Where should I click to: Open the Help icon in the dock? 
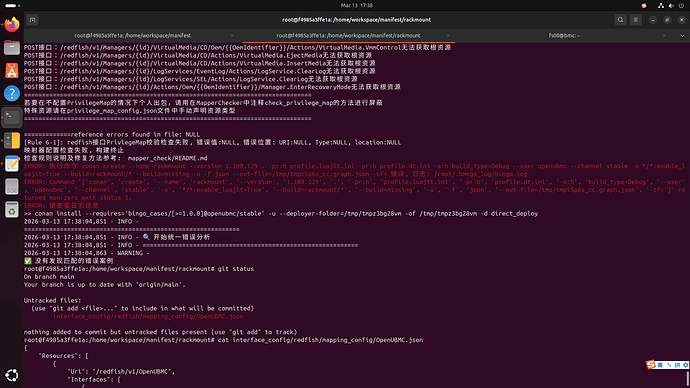tap(12, 93)
